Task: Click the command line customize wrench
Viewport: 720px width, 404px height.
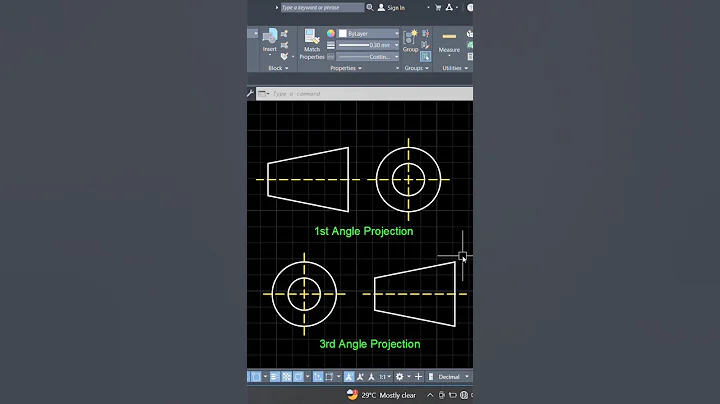Action: pos(251,94)
